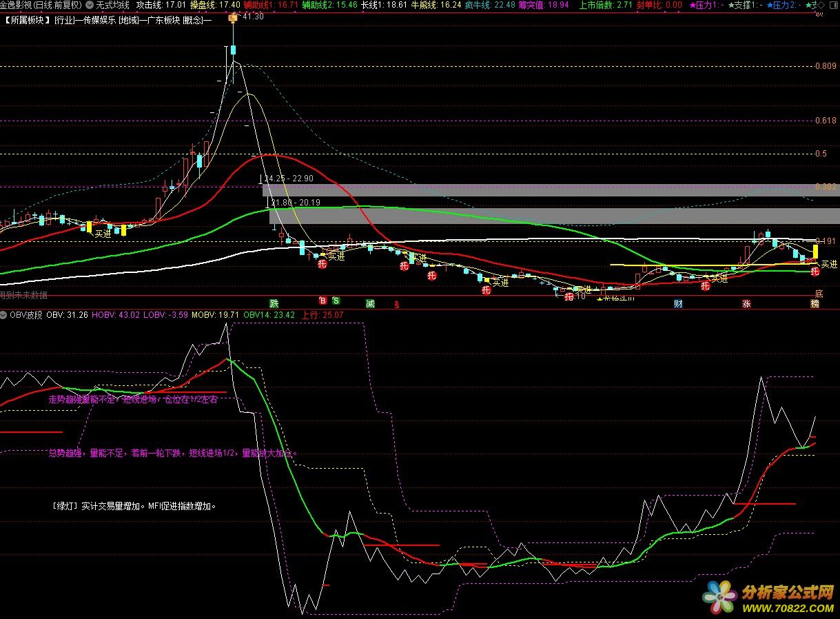Click the 操盘线: 17.40 legend value

click(x=215, y=5)
